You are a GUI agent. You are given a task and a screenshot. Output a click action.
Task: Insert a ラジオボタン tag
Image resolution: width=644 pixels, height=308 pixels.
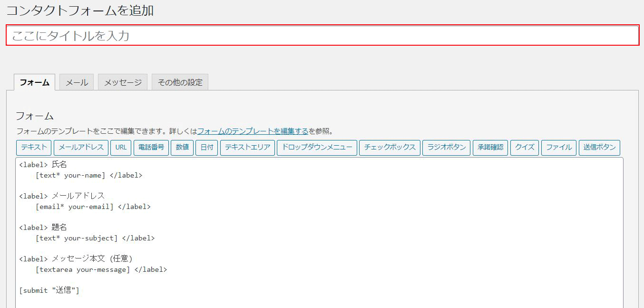447,148
